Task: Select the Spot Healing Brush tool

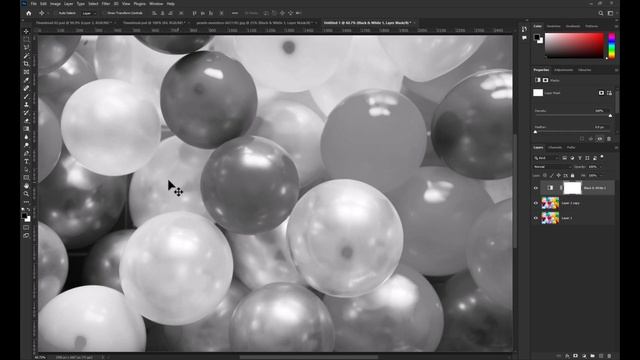Action: [x=27, y=89]
